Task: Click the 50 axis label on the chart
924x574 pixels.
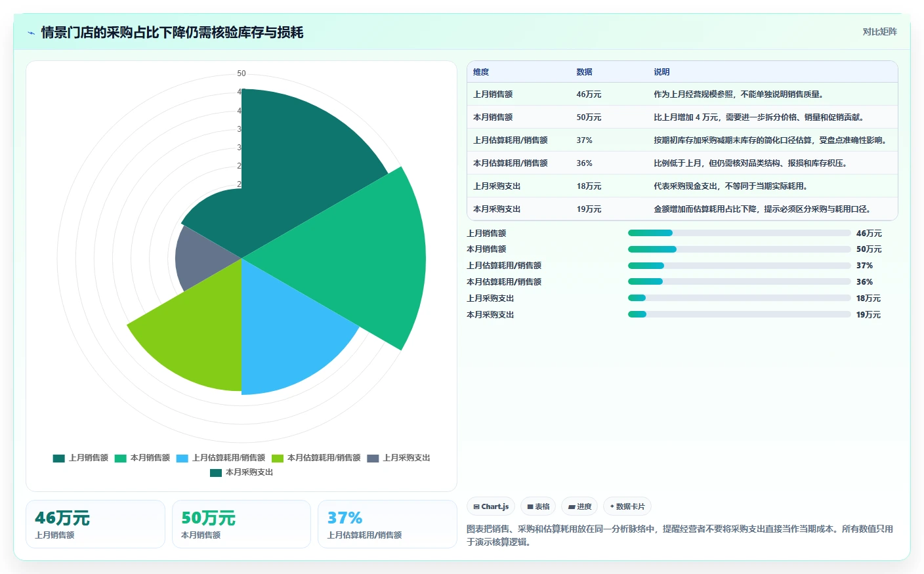Action: 241,73
